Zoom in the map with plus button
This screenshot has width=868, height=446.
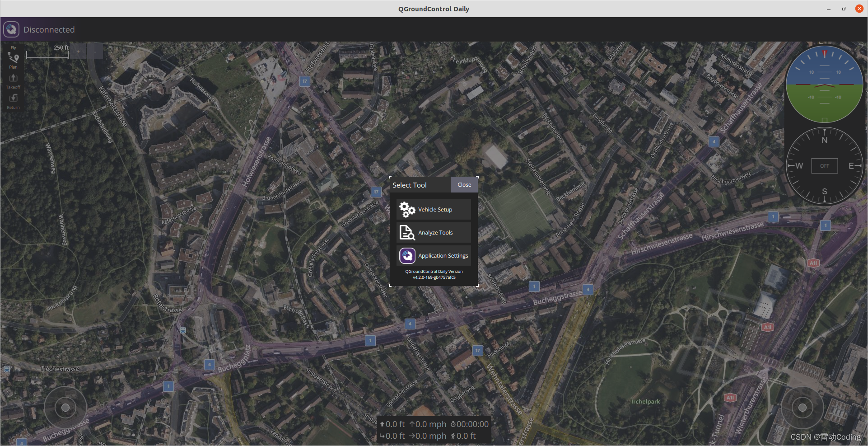(78, 51)
